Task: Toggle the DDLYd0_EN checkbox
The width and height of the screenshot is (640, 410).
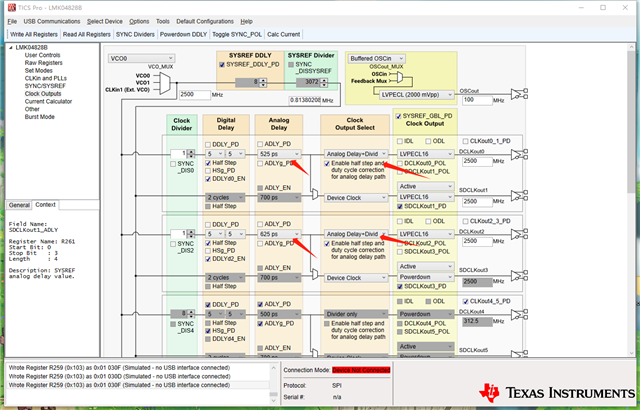Action: pyautogui.click(x=208, y=179)
